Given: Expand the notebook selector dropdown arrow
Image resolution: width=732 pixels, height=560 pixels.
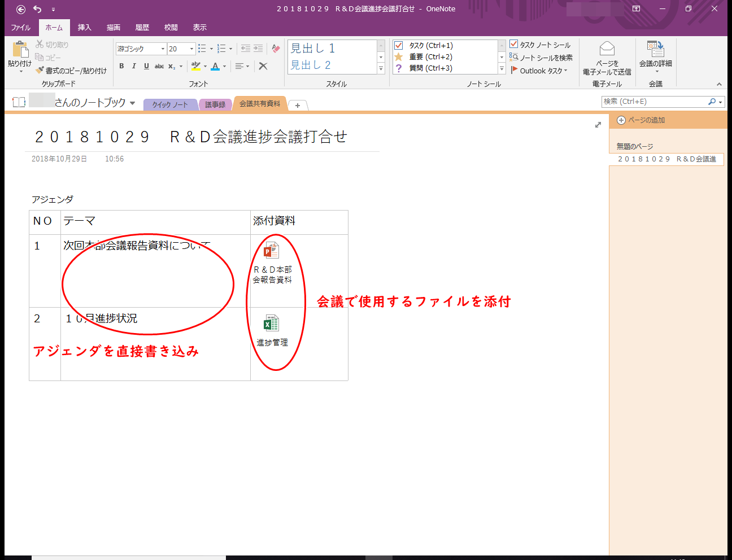Looking at the screenshot, I should tap(131, 103).
